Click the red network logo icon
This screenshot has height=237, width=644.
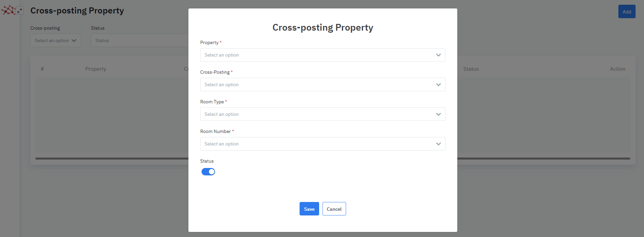point(8,10)
